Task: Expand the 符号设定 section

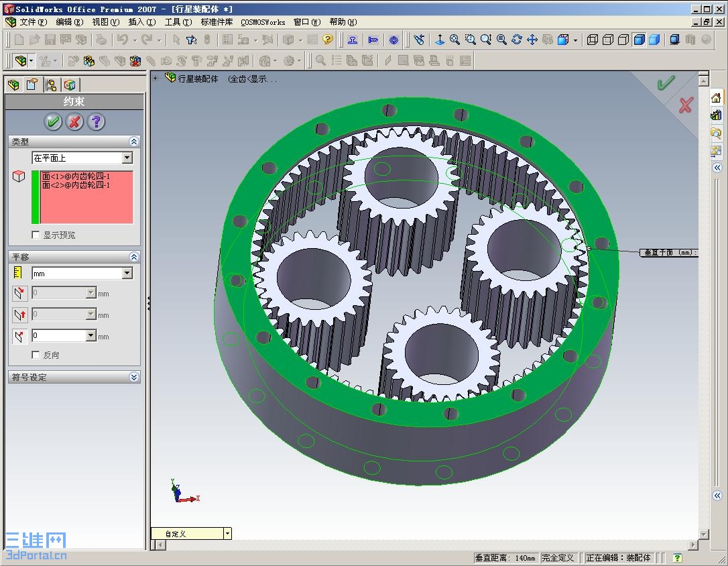Action: (x=133, y=377)
